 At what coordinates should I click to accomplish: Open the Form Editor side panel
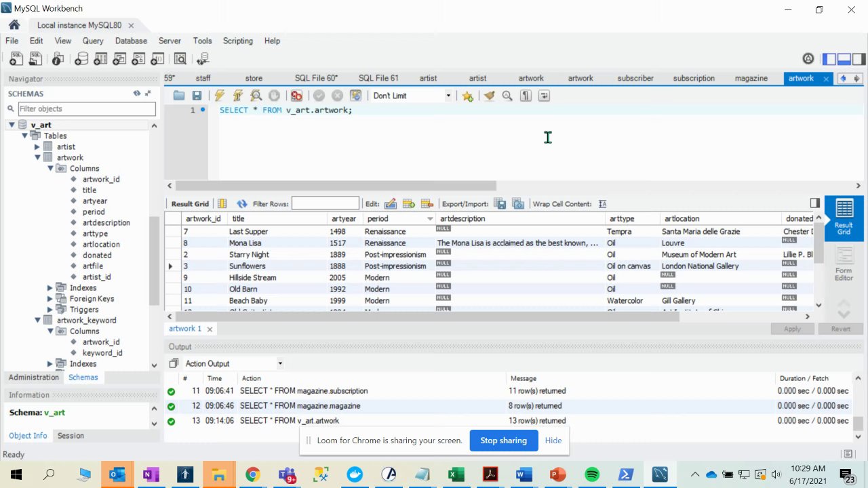[844, 263]
